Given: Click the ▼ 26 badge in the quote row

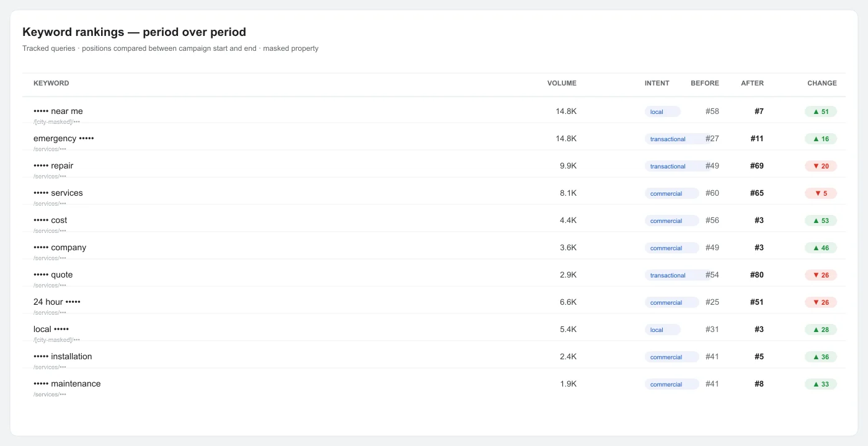Looking at the screenshot, I should [821, 275].
